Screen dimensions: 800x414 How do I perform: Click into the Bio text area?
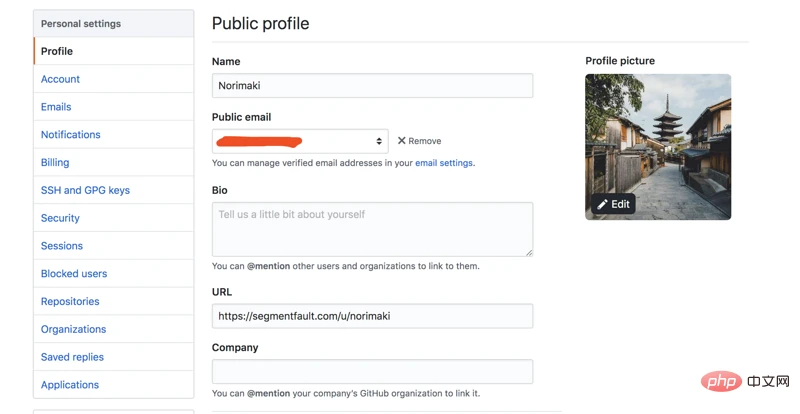click(x=372, y=229)
